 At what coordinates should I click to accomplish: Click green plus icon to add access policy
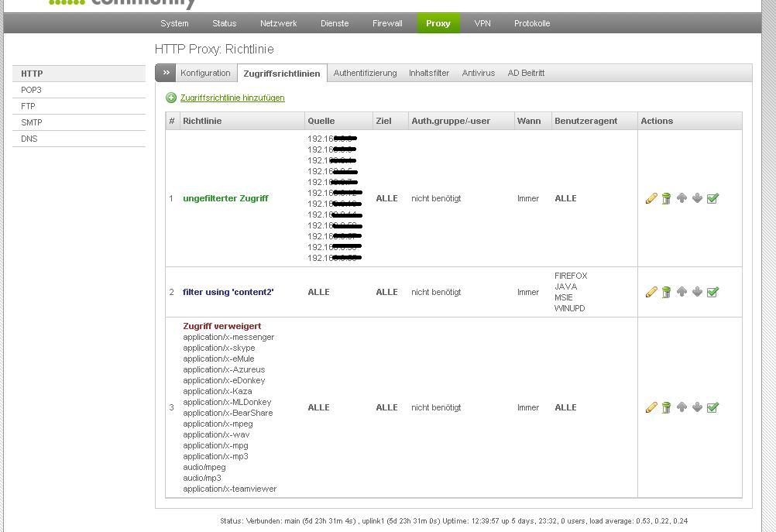tap(171, 98)
